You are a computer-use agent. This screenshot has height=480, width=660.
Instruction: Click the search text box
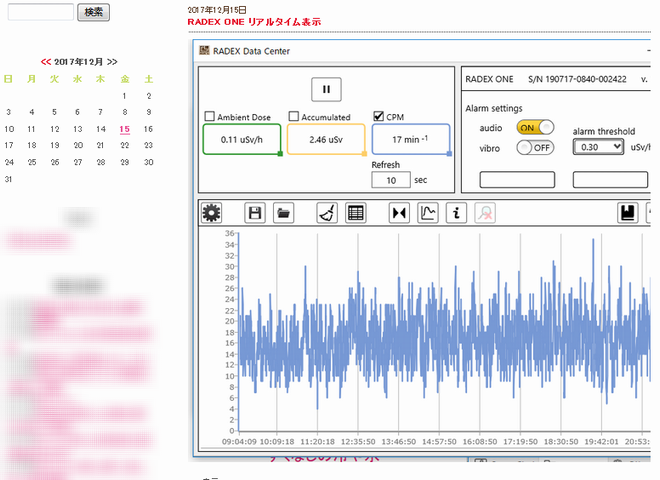pos(41,12)
